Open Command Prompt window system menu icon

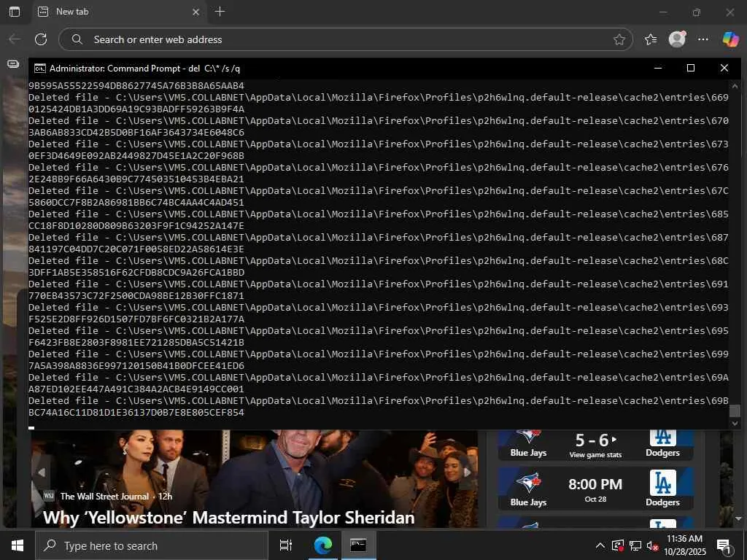point(40,69)
